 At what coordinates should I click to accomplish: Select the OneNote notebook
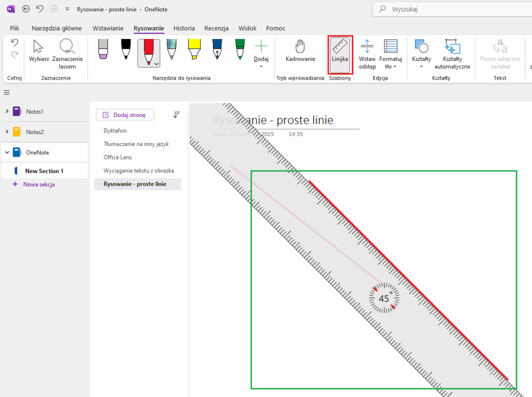point(45,152)
